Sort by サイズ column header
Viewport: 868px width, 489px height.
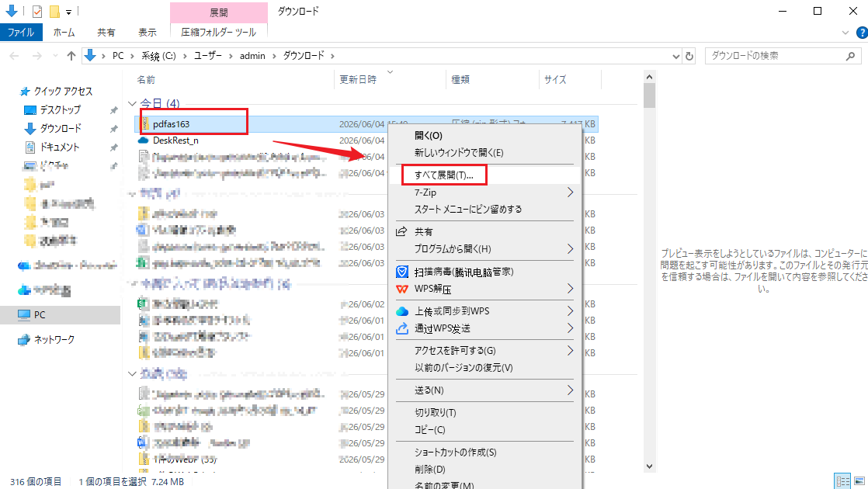tap(555, 80)
